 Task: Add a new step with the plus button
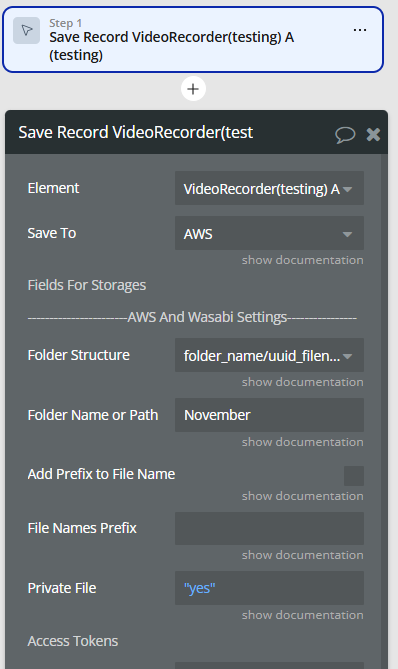(193, 89)
